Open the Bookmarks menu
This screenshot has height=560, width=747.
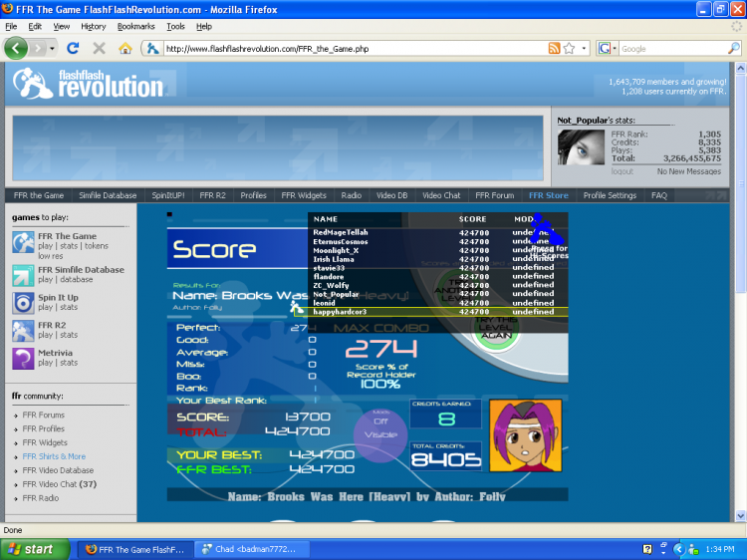click(x=136, y=26)
